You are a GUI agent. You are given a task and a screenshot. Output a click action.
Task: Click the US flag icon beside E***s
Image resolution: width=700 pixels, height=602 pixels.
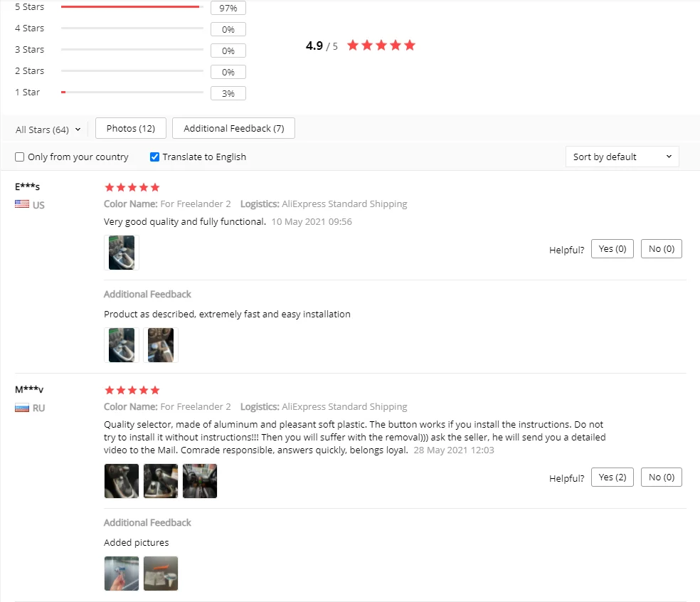22,204
